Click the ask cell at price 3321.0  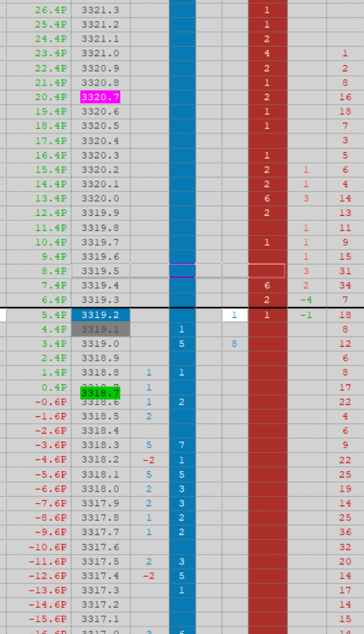pos(268,54)
